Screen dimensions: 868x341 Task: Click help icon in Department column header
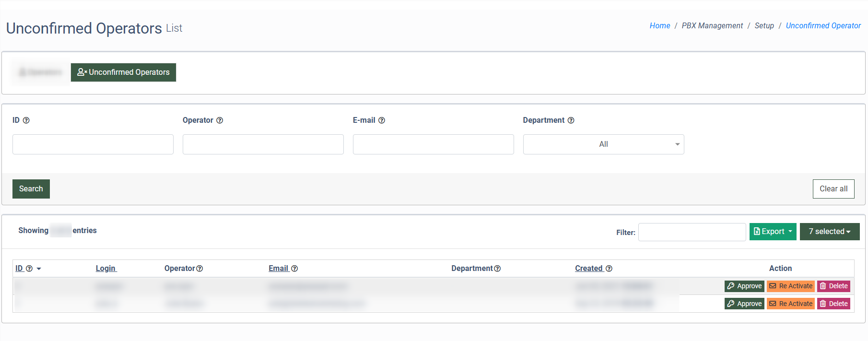pos(497,269)
